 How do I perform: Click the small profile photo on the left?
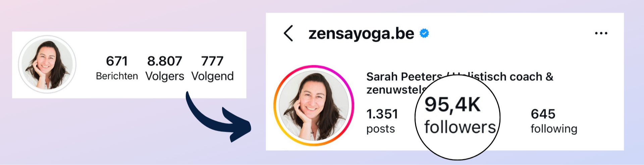click(47, 64)
